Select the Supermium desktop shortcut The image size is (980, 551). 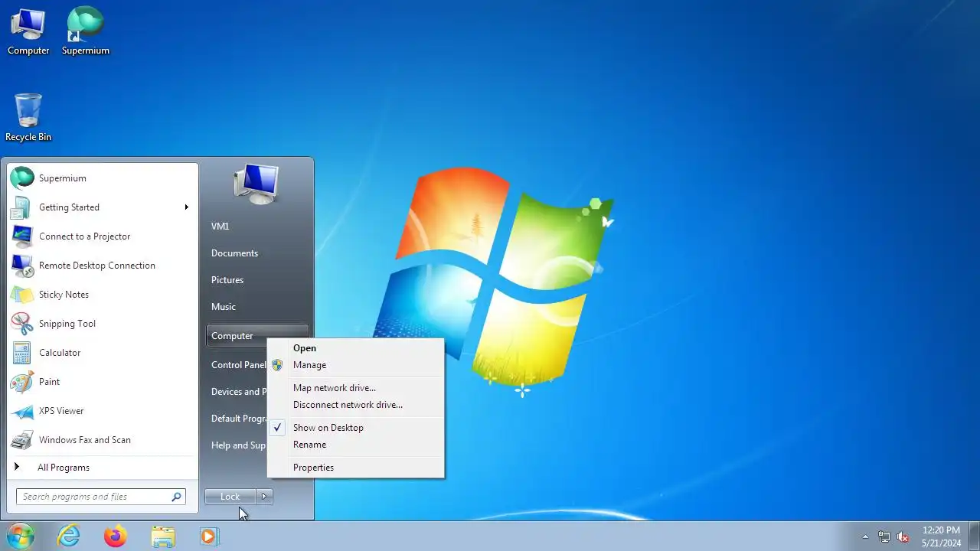pyautogui.click(x=86, y=32)
